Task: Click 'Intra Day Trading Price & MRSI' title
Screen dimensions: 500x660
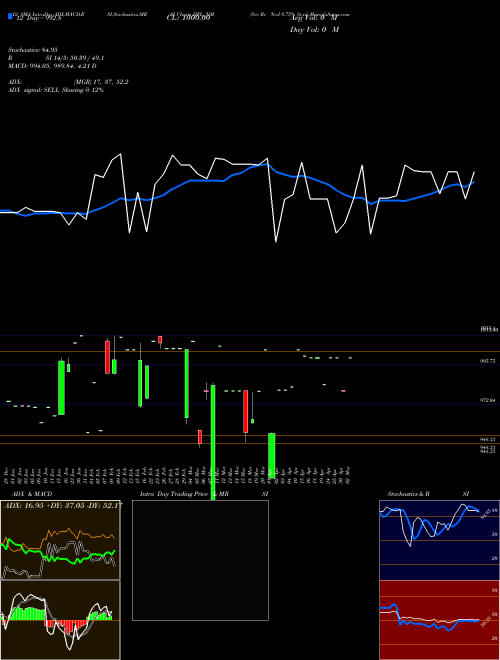Action: pyautogui.click(x=204, y=494)
